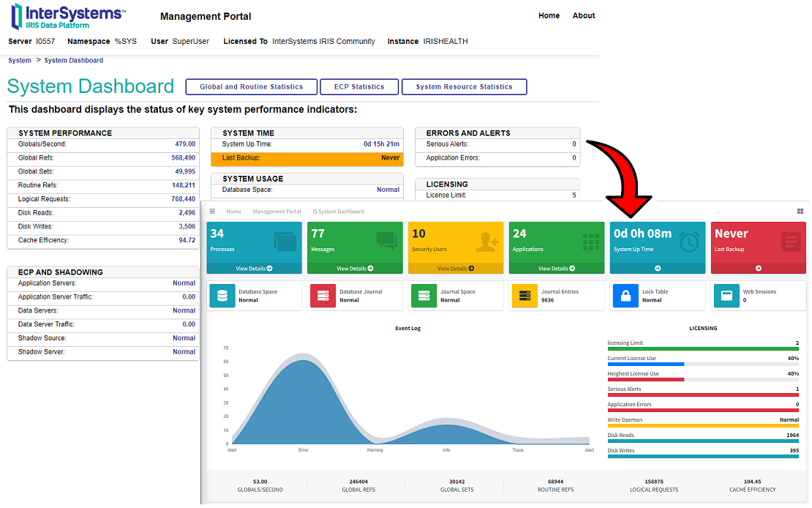Click the Lock Table padlock icon

click(x=625, y=296)
